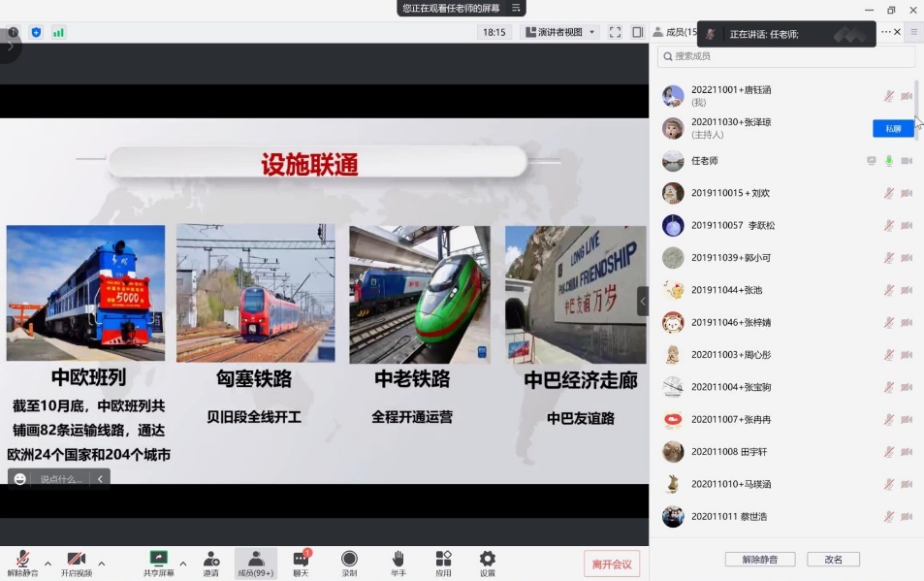Click the 改名 rename button
The height and width of the screenshot is (581, 924).
click(x=833, y=560)
